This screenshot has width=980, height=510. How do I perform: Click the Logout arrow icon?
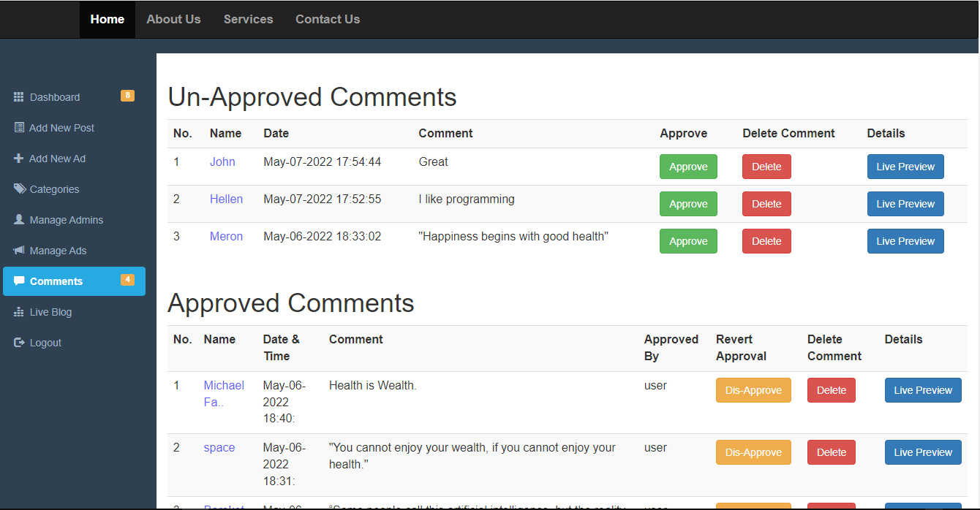point(19,343)
